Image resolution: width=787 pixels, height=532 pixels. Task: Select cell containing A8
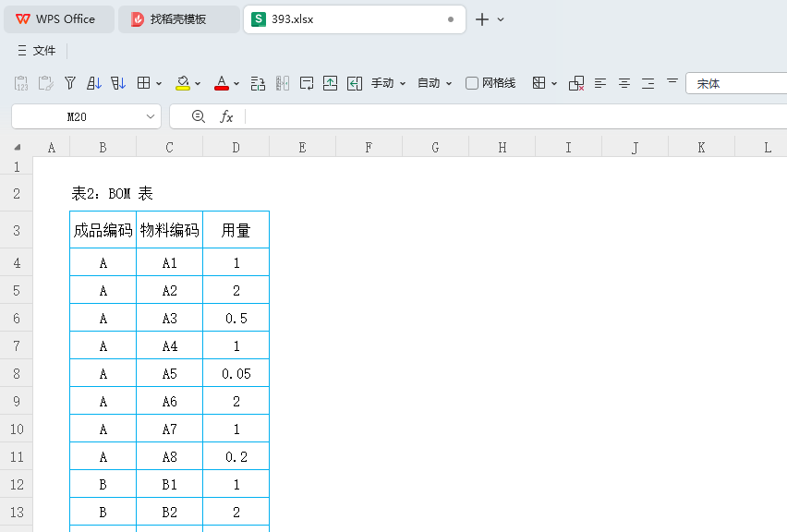170,456
